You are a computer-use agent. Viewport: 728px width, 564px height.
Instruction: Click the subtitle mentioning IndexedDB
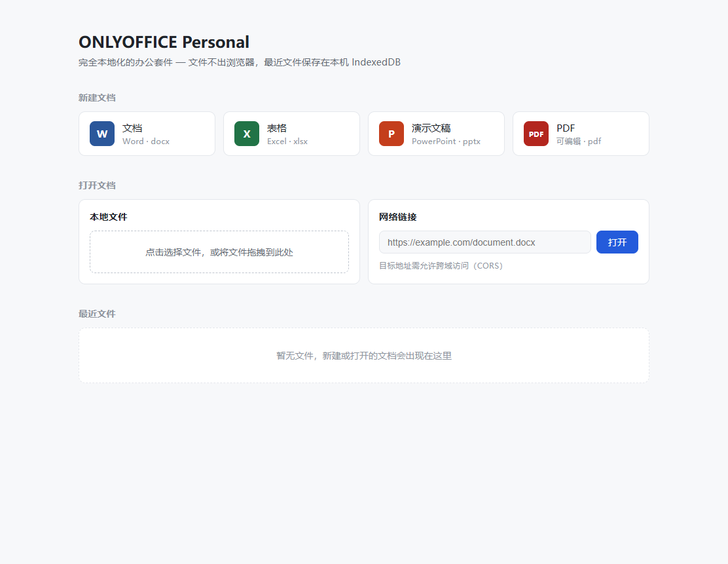tap(239, 62)
